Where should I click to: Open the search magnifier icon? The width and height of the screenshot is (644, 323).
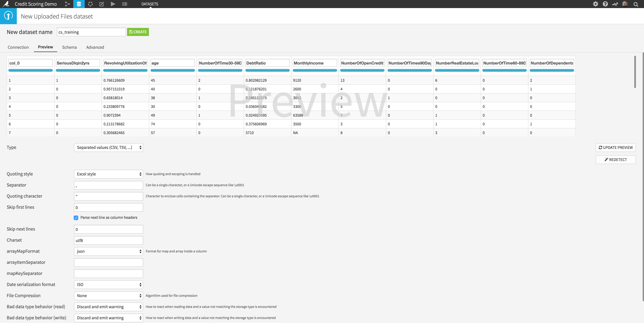click(x=636, y=4)
